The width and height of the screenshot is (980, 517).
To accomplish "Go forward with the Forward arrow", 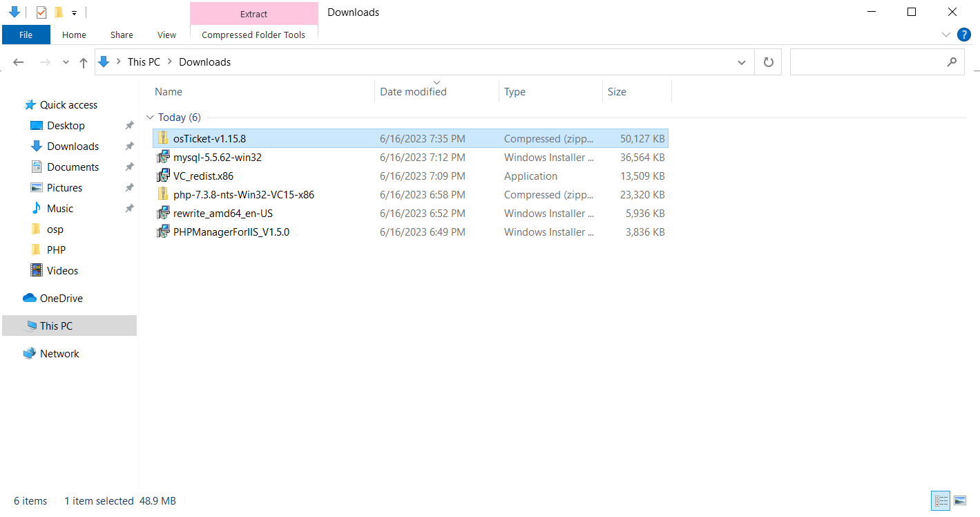I will (45, 62).
